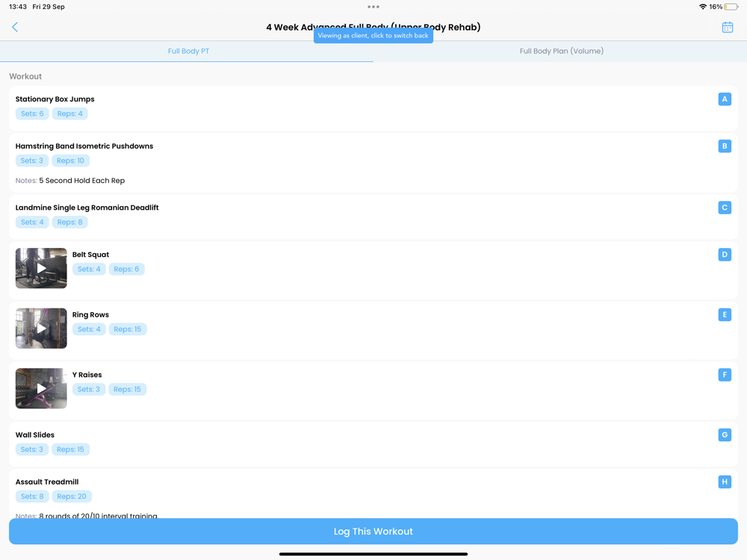The width and height of the screenshot is (747, 560).
Task: Click the 'Viewing as client' switch back banner
Action: pyautogui.click(x=373, y=36)
